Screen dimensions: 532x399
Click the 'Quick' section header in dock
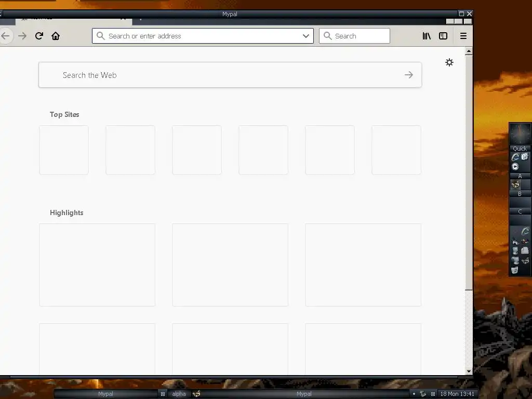click(x=520, y=149)
